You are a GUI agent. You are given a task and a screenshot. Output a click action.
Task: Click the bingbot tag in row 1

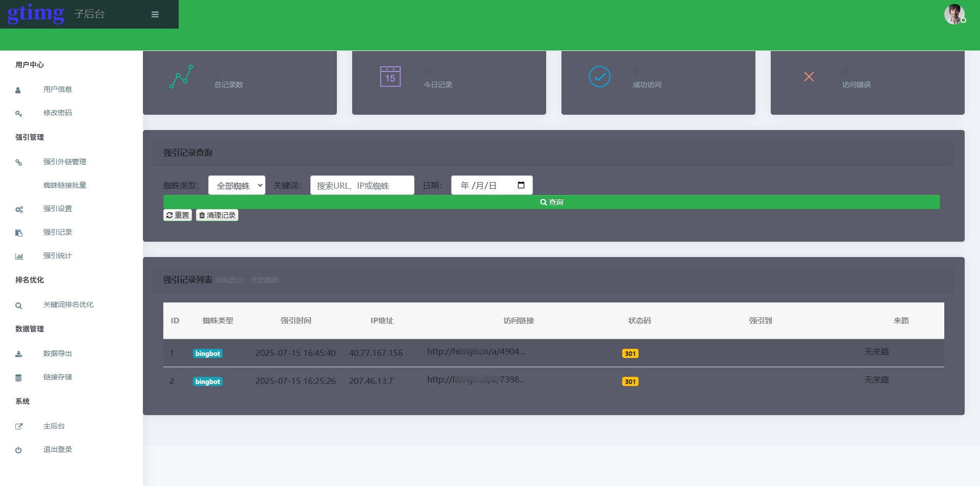tap(208, 353)
